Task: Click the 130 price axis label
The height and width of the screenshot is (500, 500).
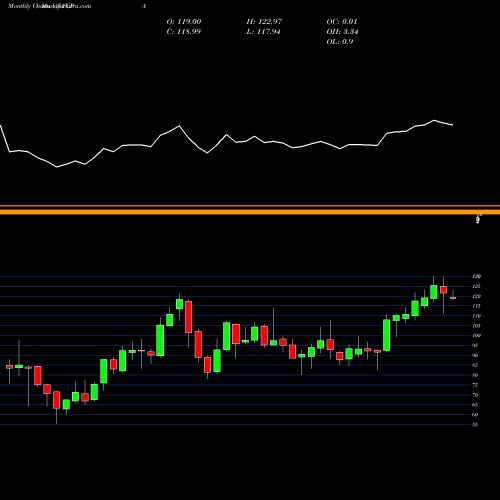Action: (x=477, y=276)
